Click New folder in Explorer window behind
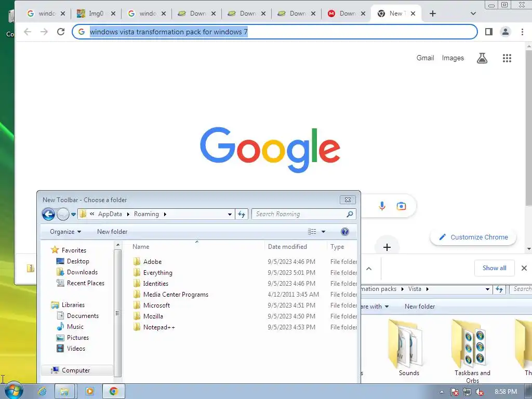This screenshot has height=399, width=532. pos(420,307)
